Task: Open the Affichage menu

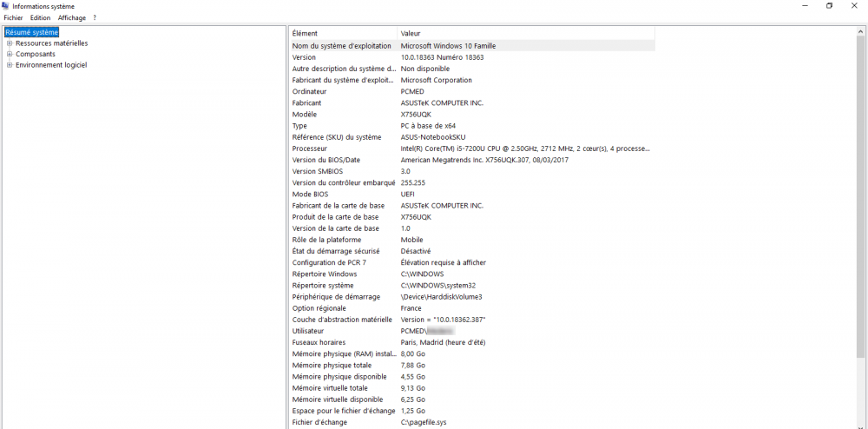Action: click(72, 17)
